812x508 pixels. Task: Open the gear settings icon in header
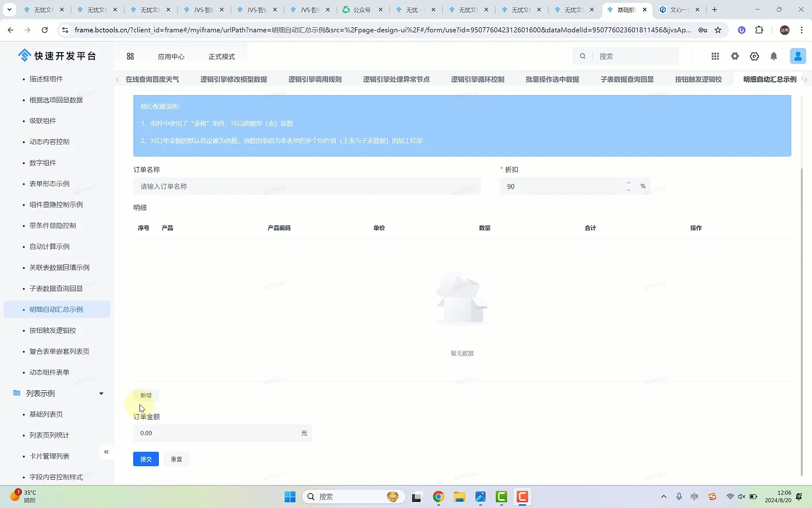coord(754,56)
